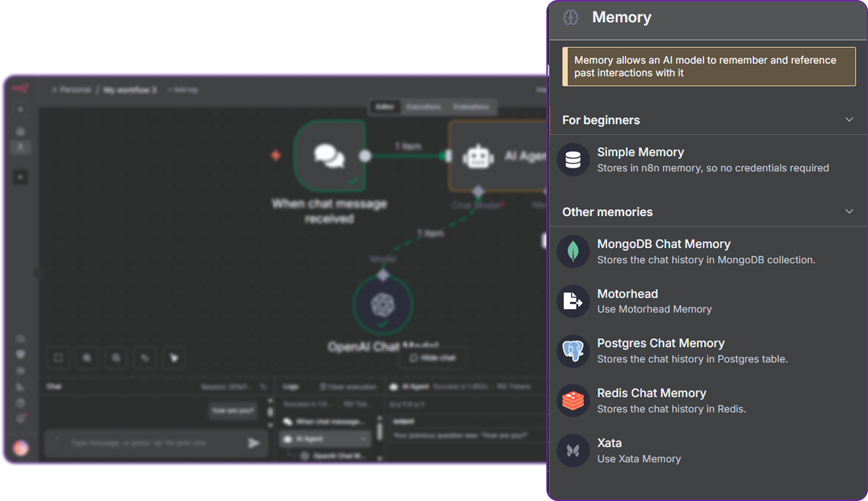Click the Memory brain icon in header

pyautogui.click(x=570, y=18)
